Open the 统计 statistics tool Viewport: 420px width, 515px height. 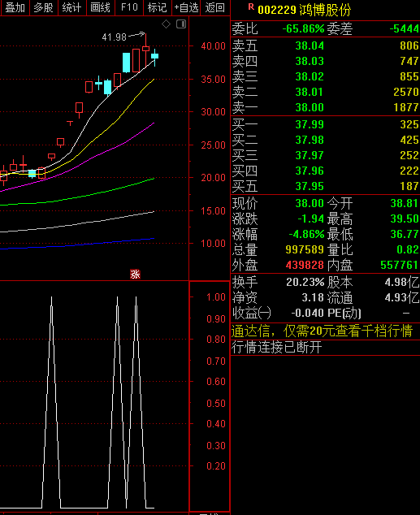[72, 7]
